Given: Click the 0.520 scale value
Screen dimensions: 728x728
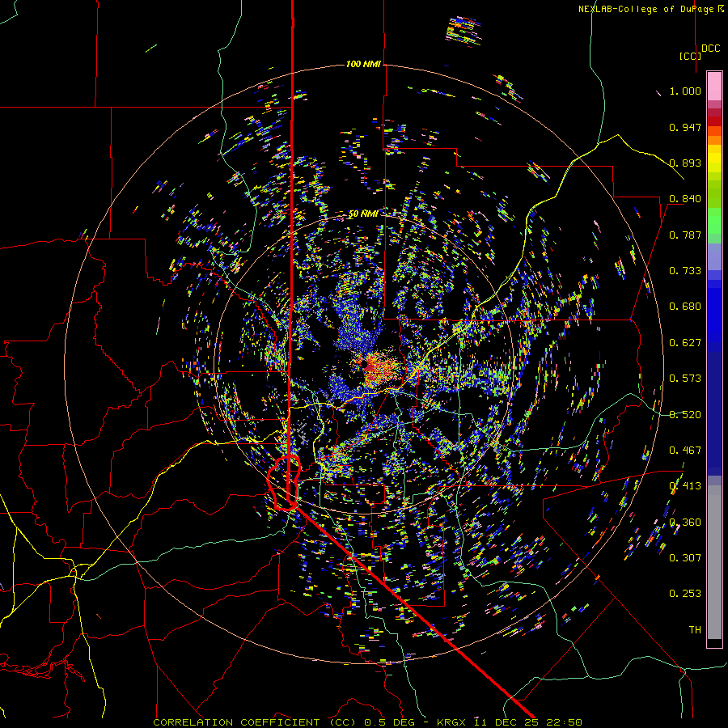Looking at the screenshot, I should [685, 415].
